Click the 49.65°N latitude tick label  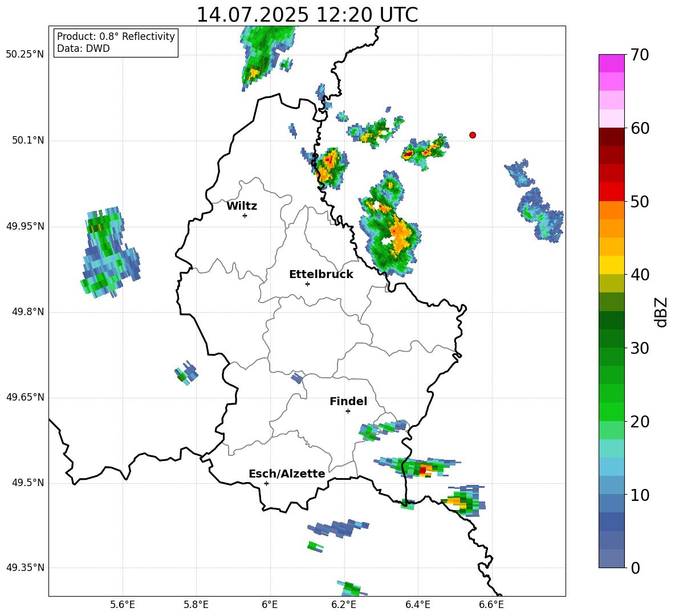25,397
